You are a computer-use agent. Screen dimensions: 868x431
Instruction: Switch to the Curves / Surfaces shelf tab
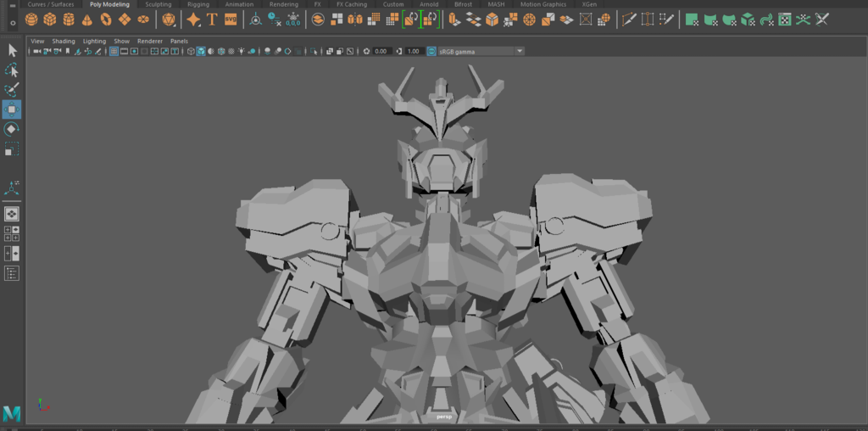pos(51,4)
